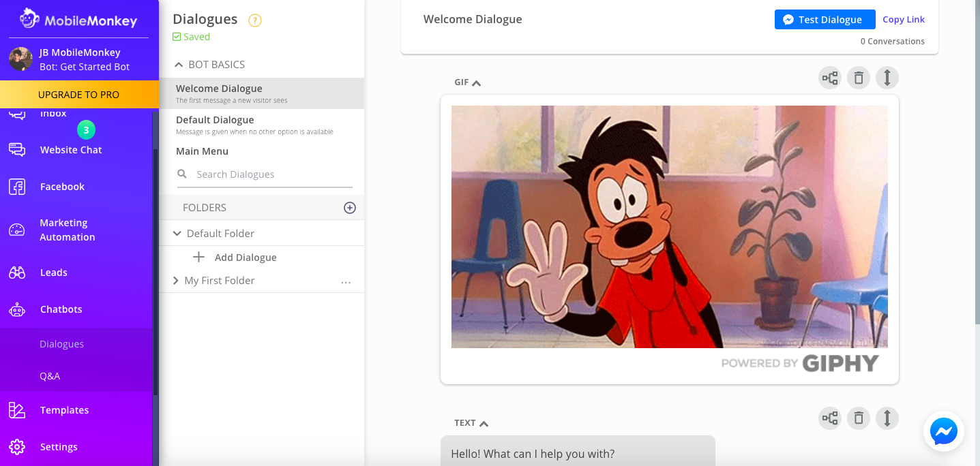
Task: Open My First Folder options ellipsis
Action: coord(346,281)
